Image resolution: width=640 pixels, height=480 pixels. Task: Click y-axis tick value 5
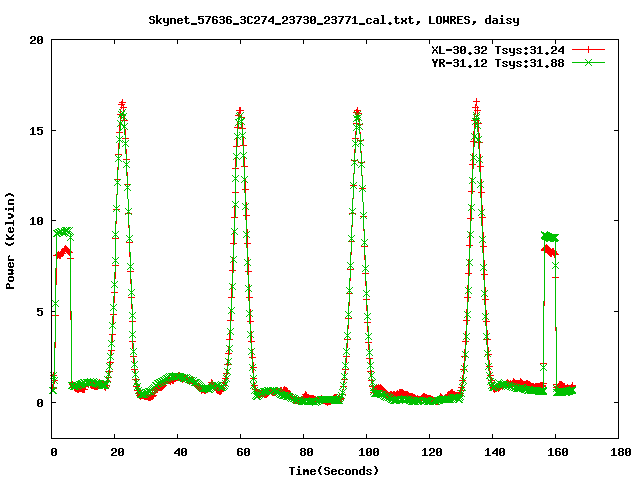[40, 312]
